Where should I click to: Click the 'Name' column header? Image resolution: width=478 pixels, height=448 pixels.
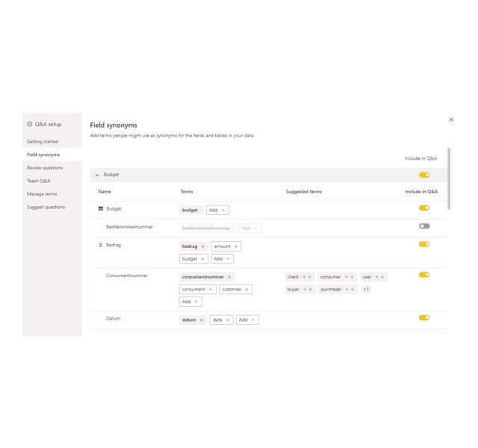point(105,191)
